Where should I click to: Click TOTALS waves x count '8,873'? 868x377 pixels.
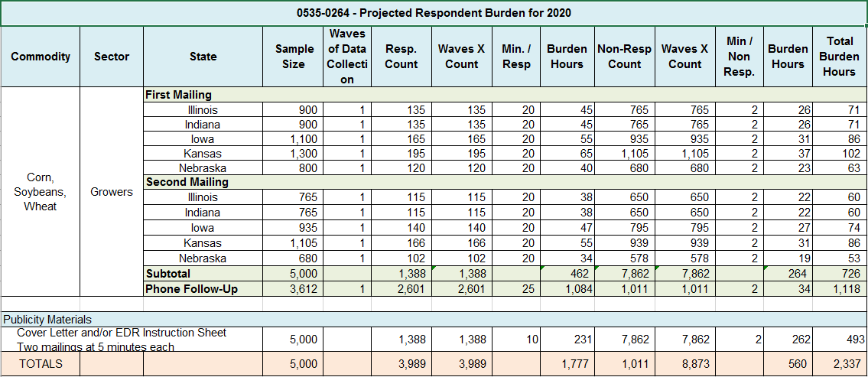coord(685,364)
